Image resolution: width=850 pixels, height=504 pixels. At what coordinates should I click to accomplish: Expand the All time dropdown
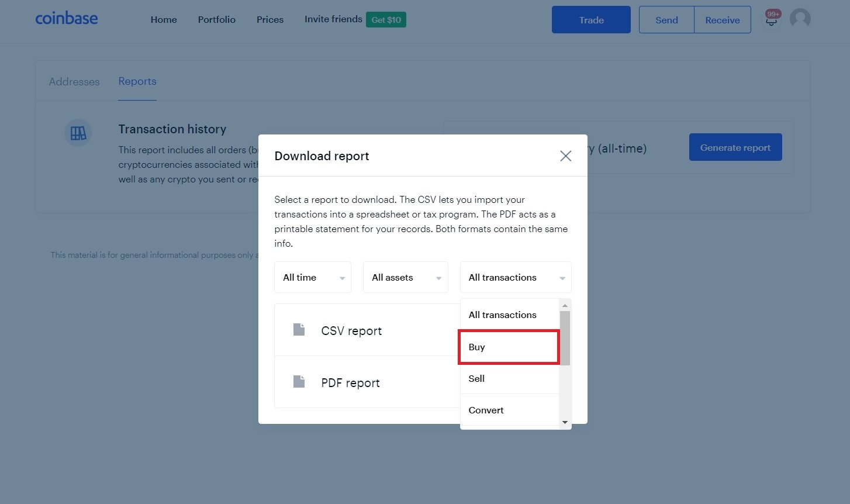click(x=313, y=277)
